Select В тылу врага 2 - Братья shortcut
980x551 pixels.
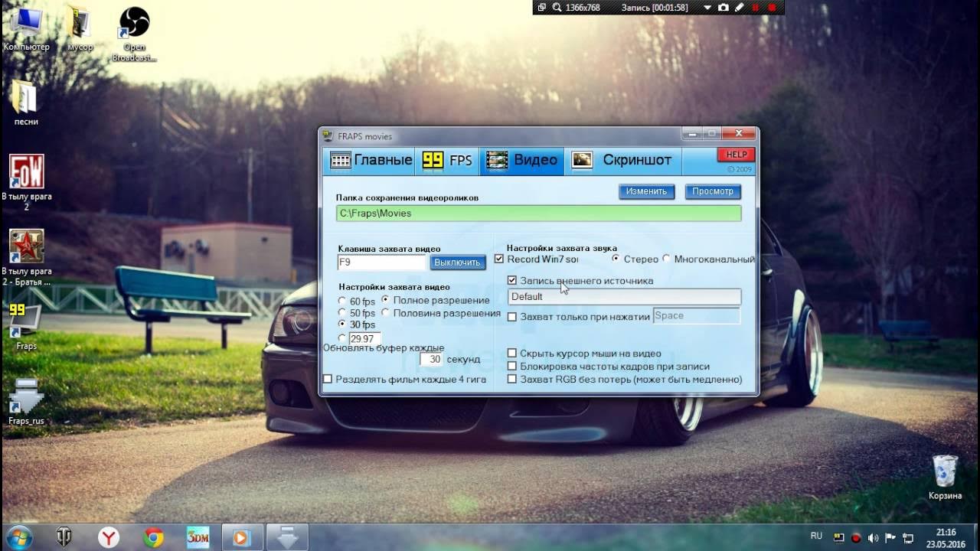coord(26,257)
